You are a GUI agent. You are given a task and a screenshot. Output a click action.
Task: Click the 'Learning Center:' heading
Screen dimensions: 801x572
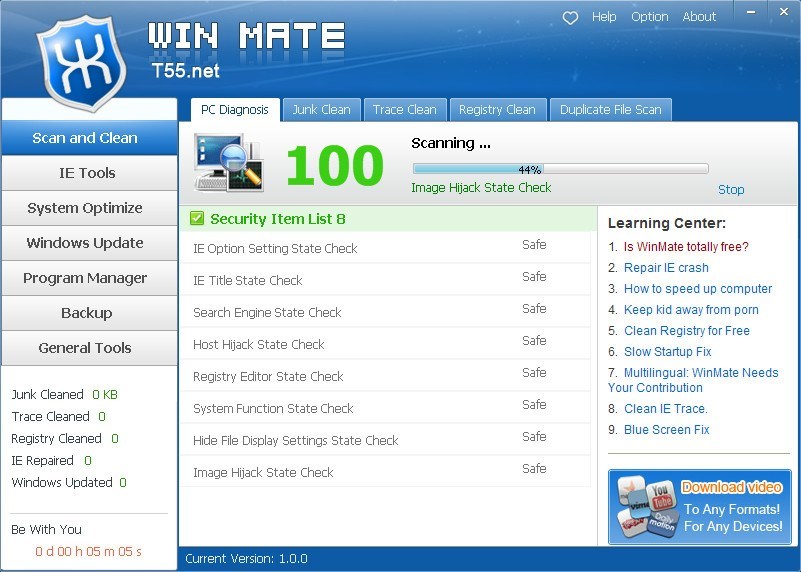click(667, 223)
